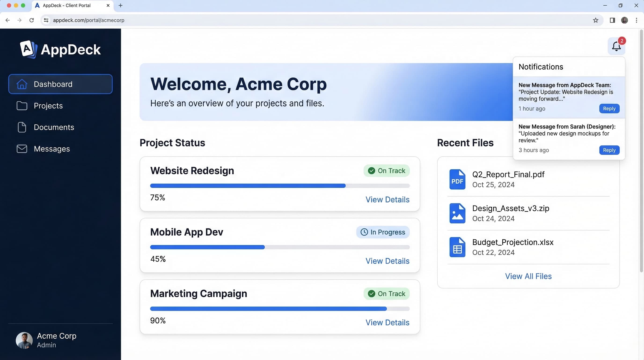Select the Projects folder icon in sidebar

[22, 106]
